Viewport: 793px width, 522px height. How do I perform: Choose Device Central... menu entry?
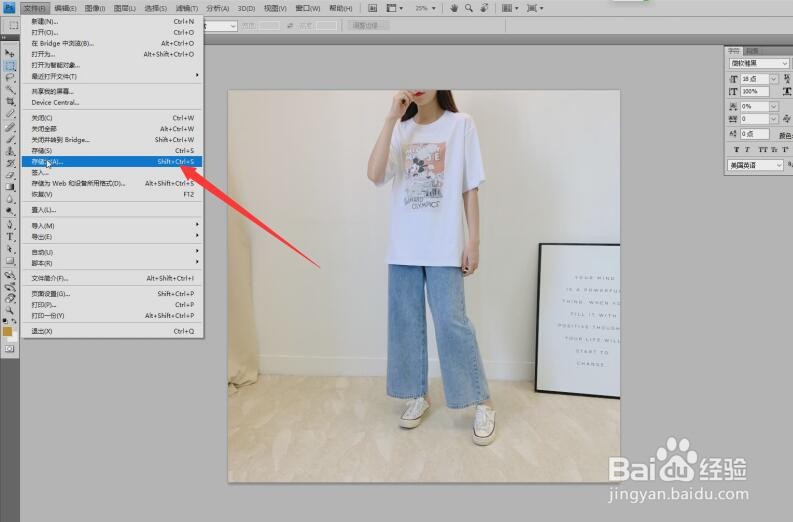(112, 102)
